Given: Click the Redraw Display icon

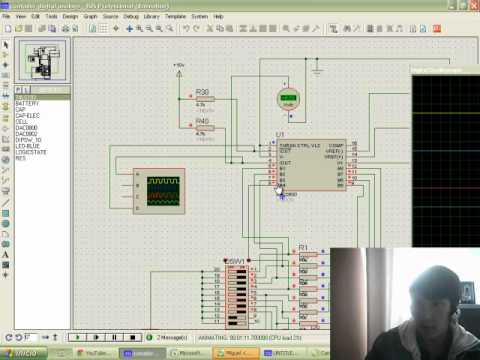Looking at the screenshot, I should click(93, 29).
